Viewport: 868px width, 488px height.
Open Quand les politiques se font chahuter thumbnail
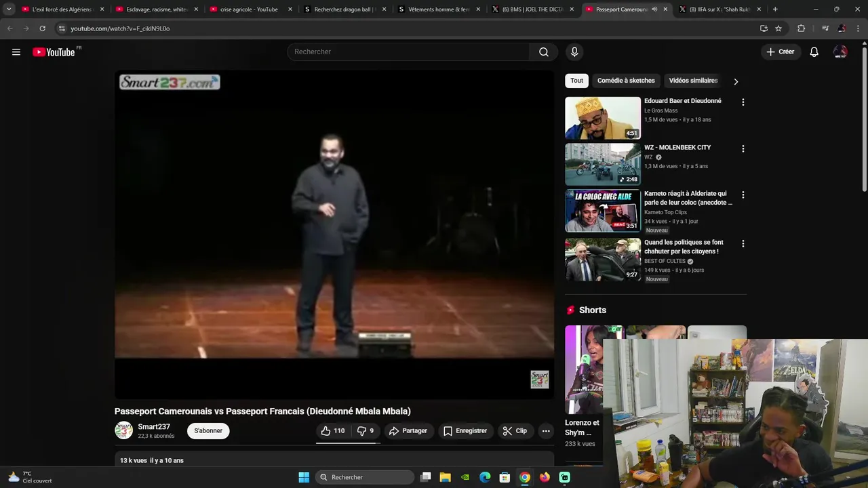coord(602,259)
